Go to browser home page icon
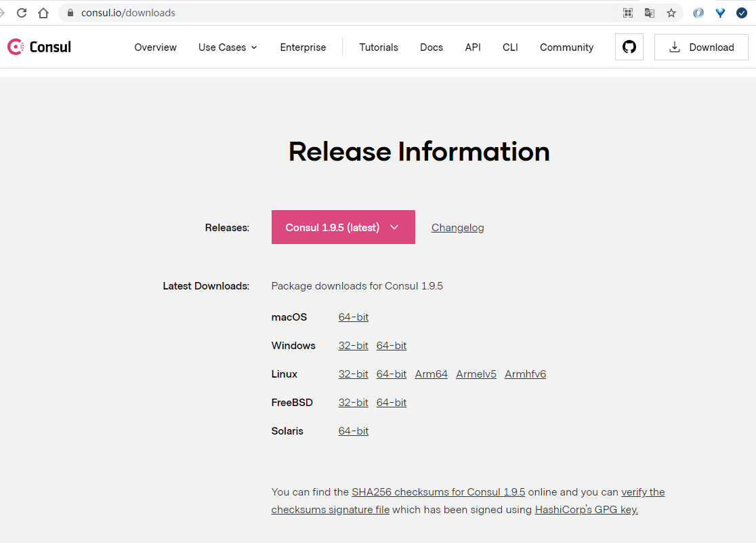Viewport: 756px width, 543px height. tap(43, 13)
